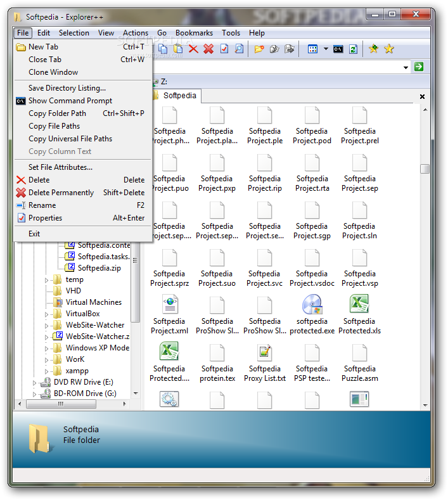
Task: Open the address bar dropdown arrow
Action: tap(406, 67)
